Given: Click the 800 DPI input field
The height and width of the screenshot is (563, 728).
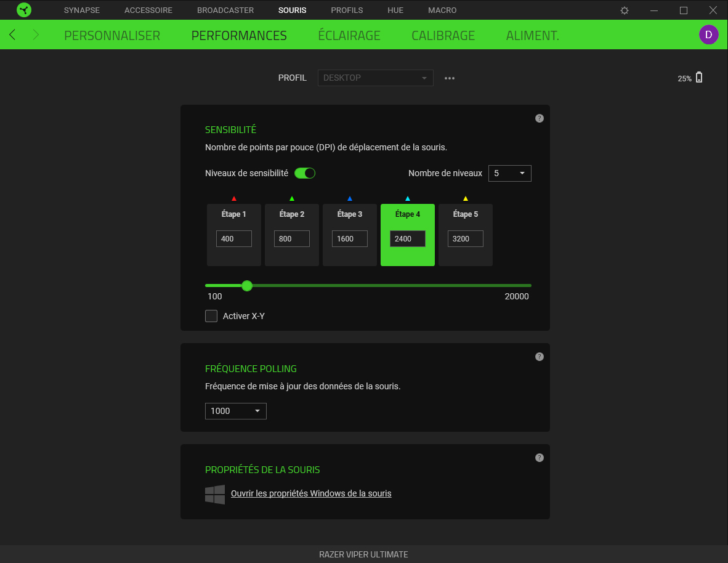Looking at the screenshot, I should pyautogui.click(x=292, y=239).
